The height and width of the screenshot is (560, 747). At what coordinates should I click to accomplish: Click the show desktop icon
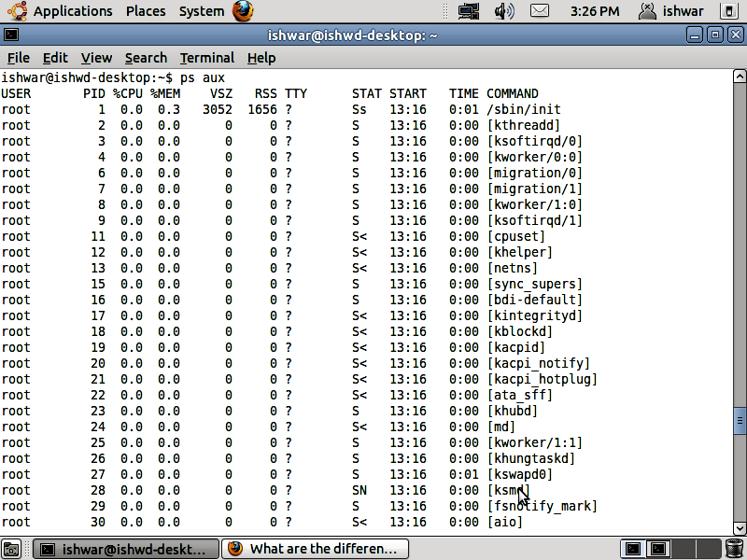click(11, 549)
